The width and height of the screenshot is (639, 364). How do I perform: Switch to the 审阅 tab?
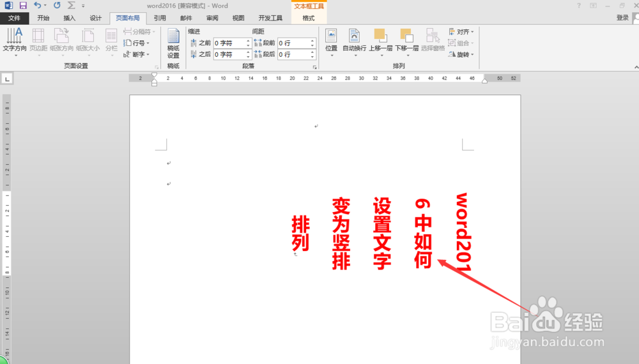pyautogui.click(x=212, y=18)
